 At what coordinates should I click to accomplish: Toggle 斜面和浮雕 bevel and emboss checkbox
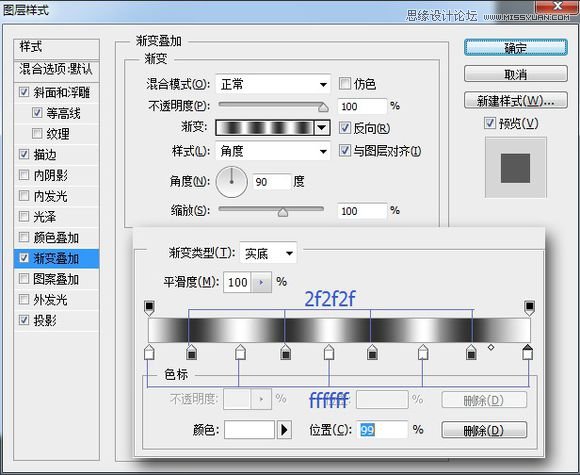[x=24, y=92]
